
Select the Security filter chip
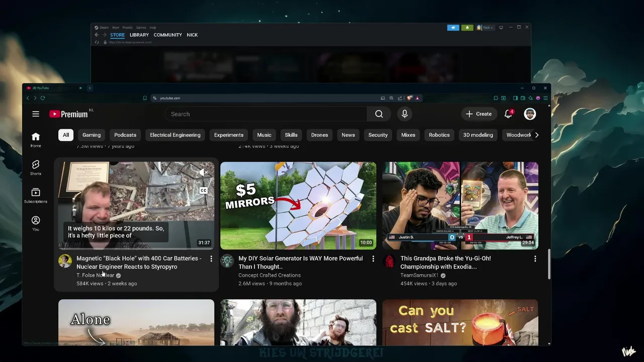(x=378, y=135)
